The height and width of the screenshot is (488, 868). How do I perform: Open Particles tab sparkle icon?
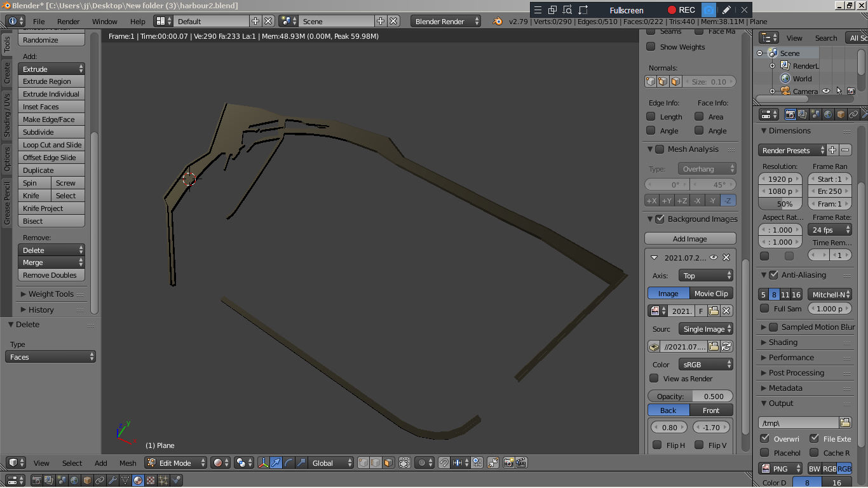(x=163, y=480)
